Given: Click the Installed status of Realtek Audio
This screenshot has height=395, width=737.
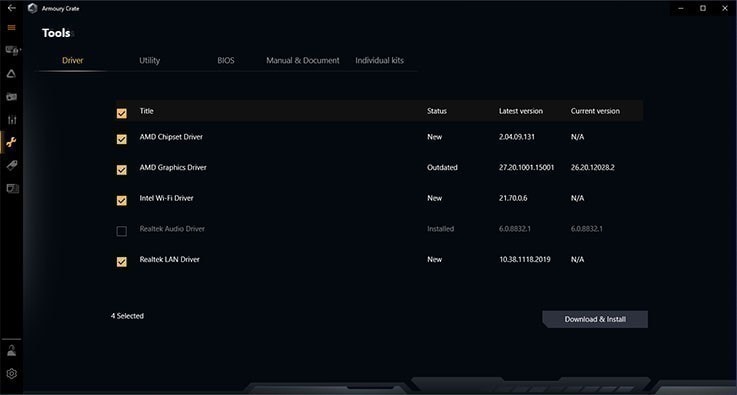Looking at the screenshot, I should coord(440,229).
